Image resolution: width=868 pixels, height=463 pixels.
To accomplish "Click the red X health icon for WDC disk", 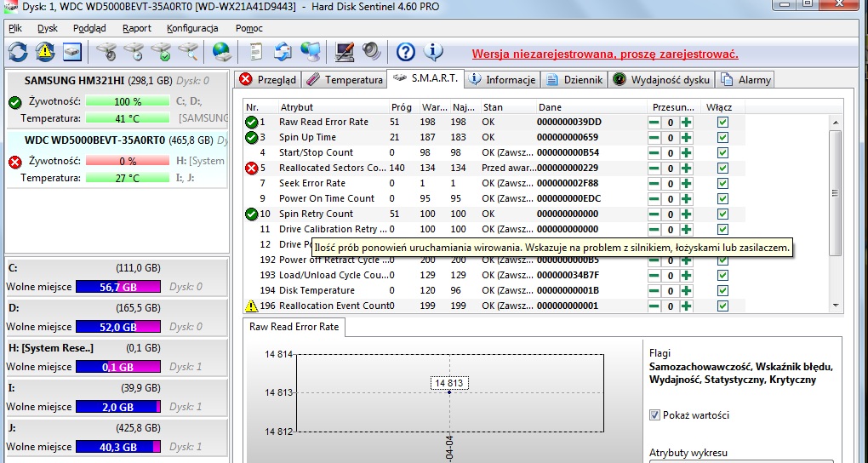I will (15, 162).
